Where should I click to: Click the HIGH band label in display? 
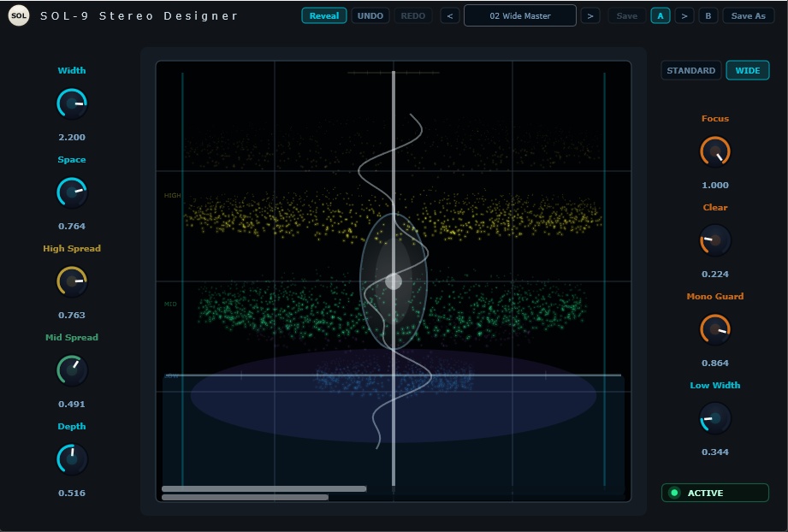point(172,195)
